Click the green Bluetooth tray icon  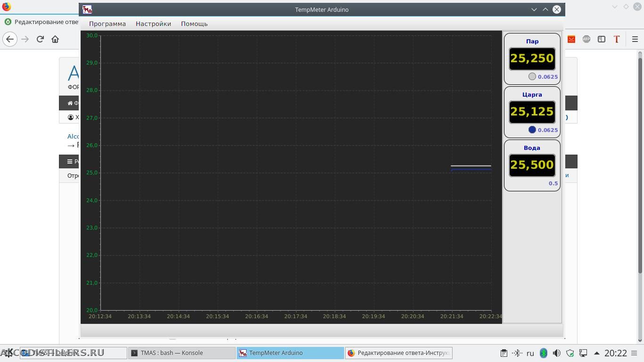(543, 353)
